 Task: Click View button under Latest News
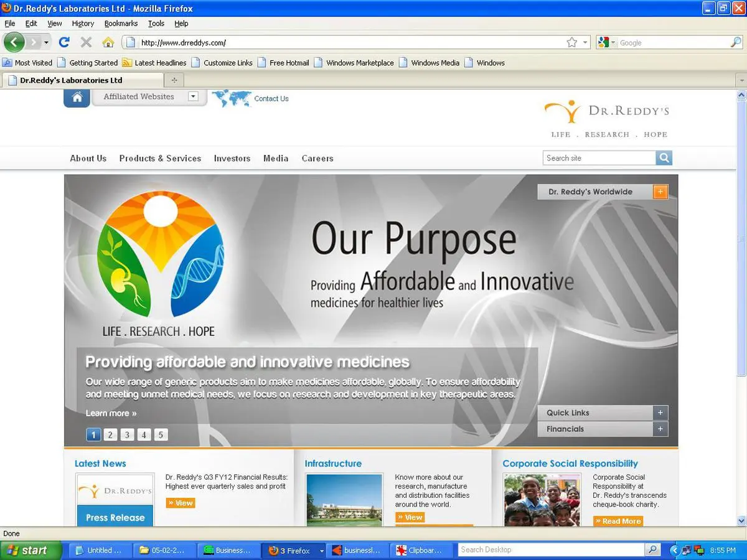[x=181, y=503]
